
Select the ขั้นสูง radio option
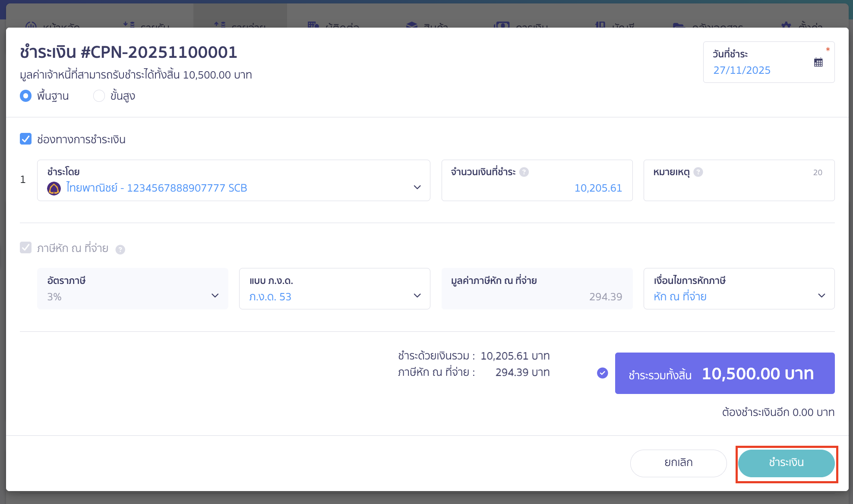[99, 96]
